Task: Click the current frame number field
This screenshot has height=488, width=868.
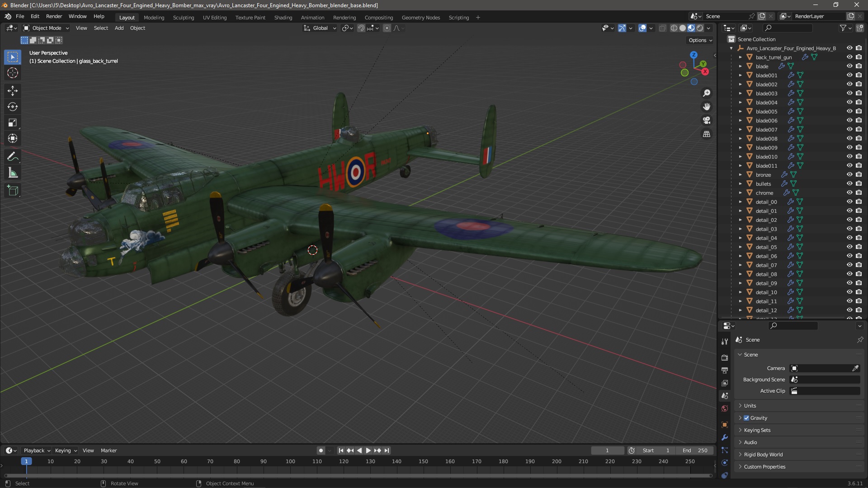Action: 607,450
